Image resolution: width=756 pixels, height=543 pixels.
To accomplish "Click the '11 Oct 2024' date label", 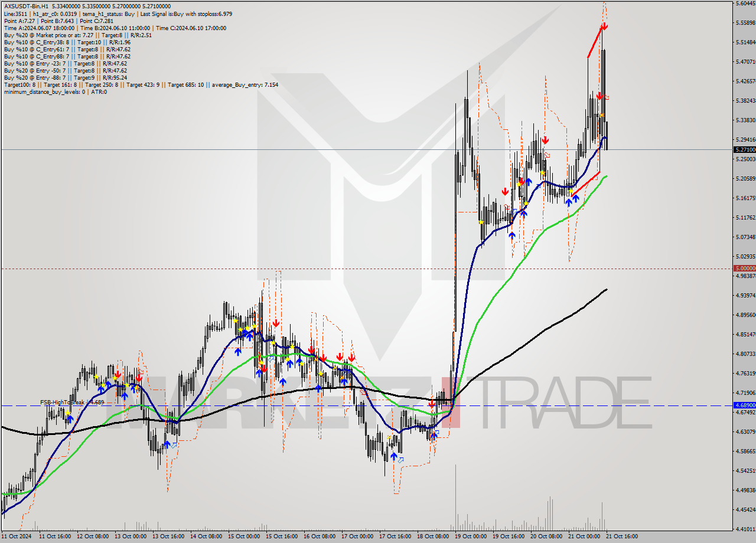I will 15,537.
